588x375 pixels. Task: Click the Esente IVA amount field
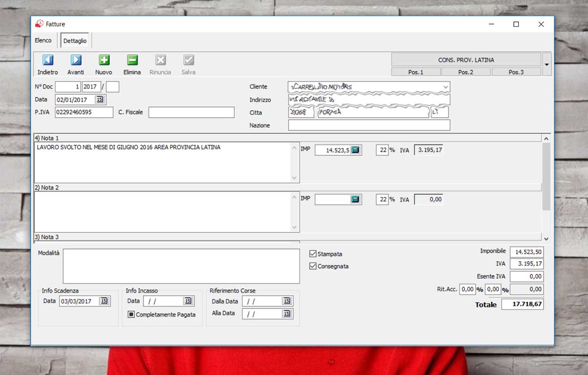tap(526, 276)
